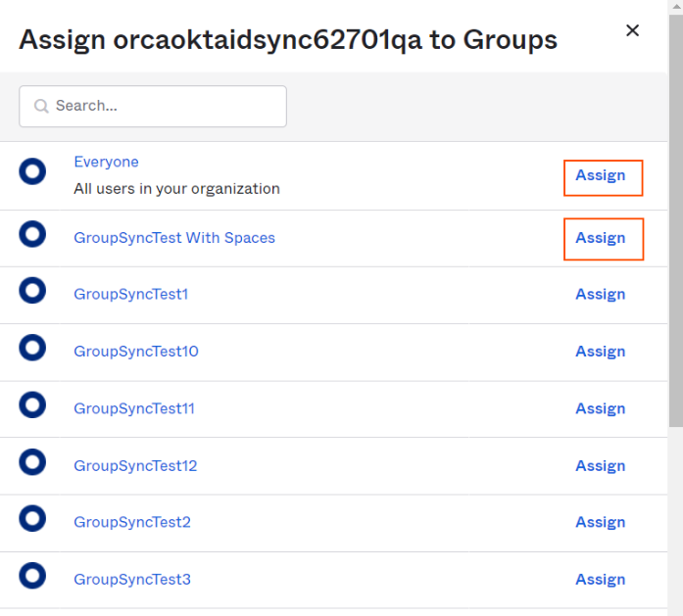
Task: Close the Assign to Groups dialog
Action: point(632,30)
